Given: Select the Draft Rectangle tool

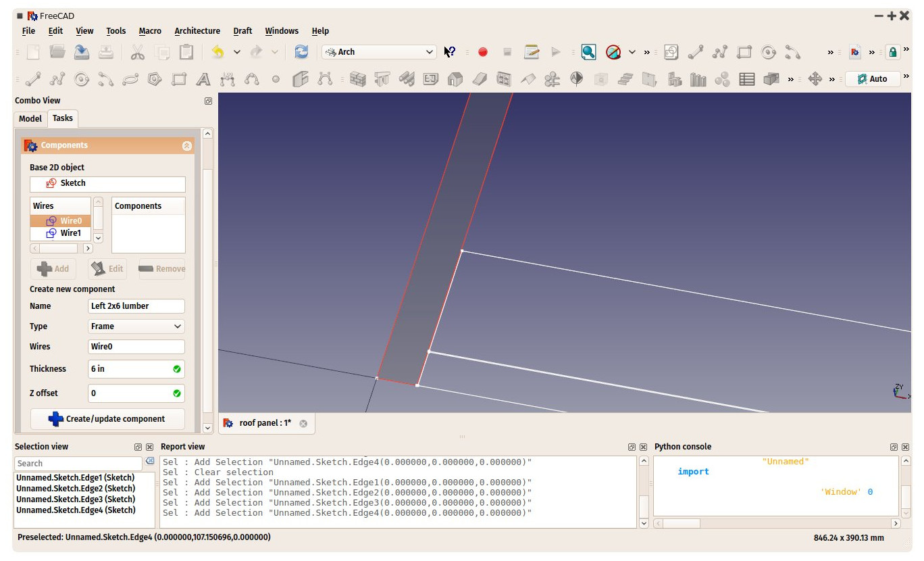Looking at the screenshot, I should click(x=179, y=79).
